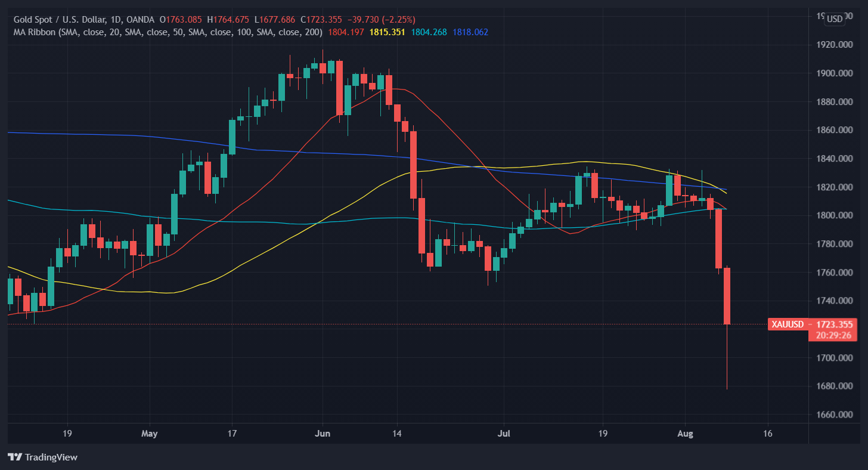Click the Jul label on date axis
868x470 pixels.
click(504, 434)
